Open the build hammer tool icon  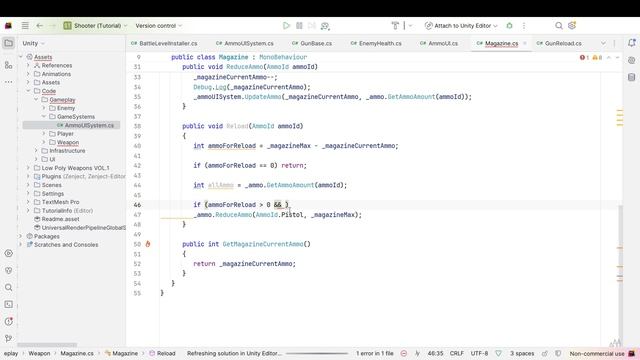(x=395, y=26)
